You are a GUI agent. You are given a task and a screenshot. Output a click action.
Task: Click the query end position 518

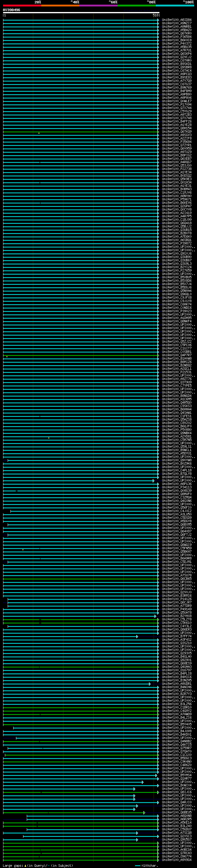coord(155,15)
